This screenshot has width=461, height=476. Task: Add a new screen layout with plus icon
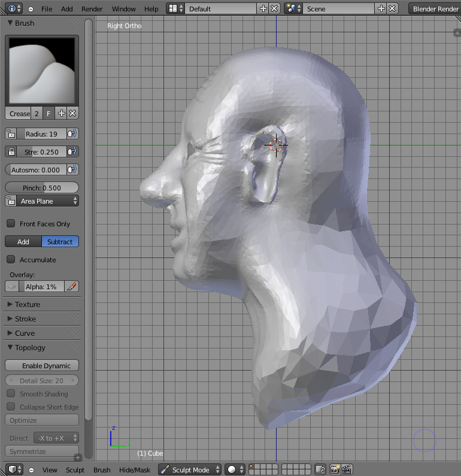click(x=263, y=9)
